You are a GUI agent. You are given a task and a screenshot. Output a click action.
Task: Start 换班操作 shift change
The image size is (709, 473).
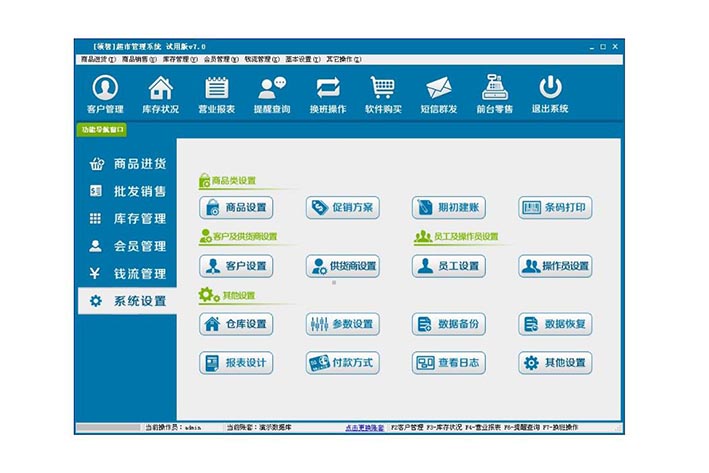tap(328, 94)
